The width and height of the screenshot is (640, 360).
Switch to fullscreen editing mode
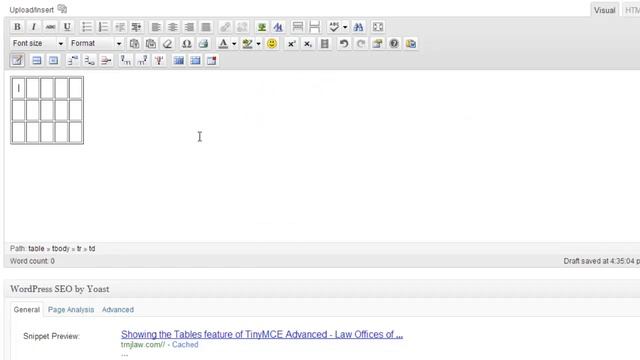[378, 27]
